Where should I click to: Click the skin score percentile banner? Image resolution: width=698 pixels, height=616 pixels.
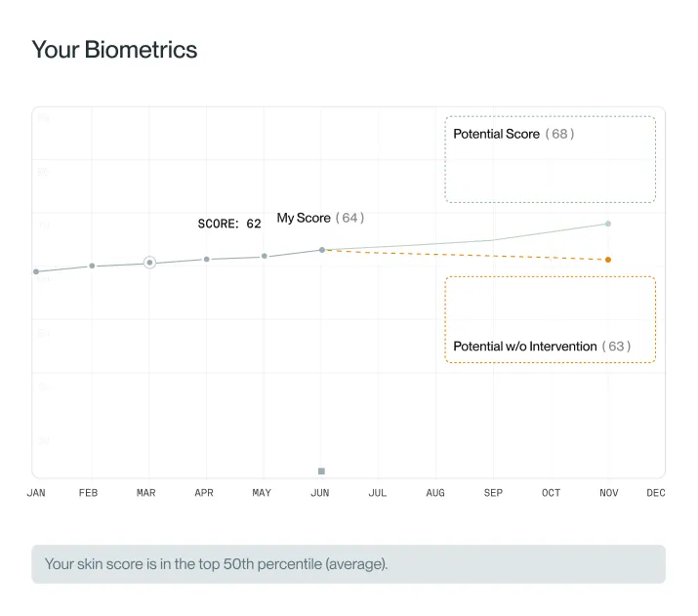coord(349,564)
